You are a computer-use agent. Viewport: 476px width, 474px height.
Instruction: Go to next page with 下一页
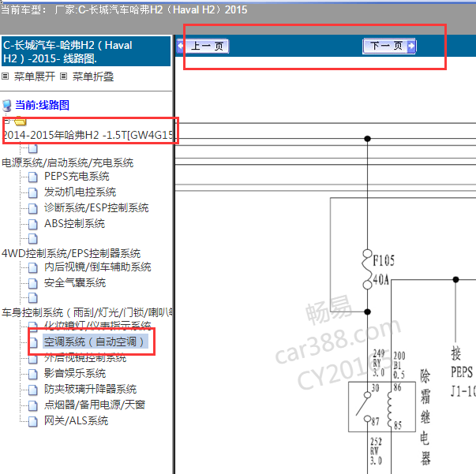pyautogui.click(x=389, y=46)
